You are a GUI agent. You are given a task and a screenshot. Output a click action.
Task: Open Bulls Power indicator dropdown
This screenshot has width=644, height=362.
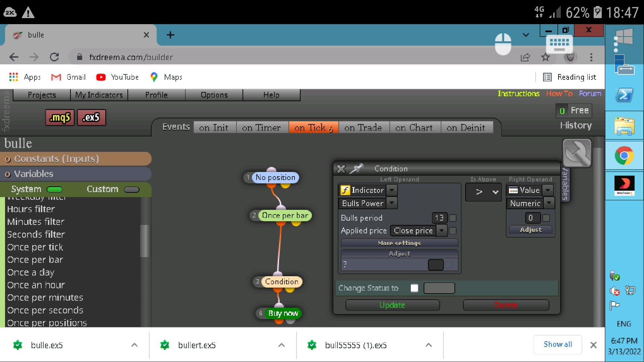[391, 203]
